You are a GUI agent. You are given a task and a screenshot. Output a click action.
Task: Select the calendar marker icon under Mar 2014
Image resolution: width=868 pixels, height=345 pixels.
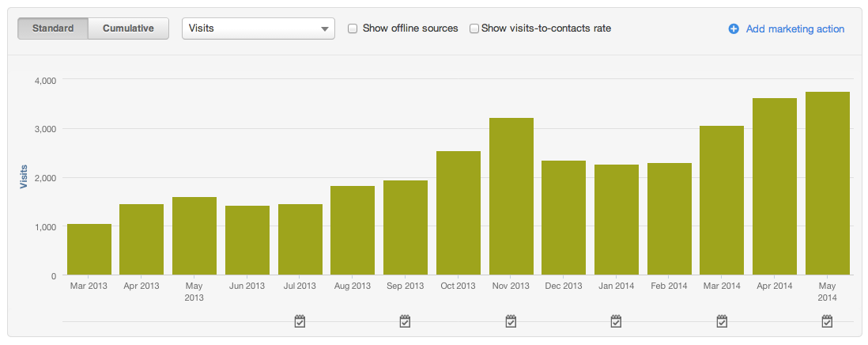[722, 321]
